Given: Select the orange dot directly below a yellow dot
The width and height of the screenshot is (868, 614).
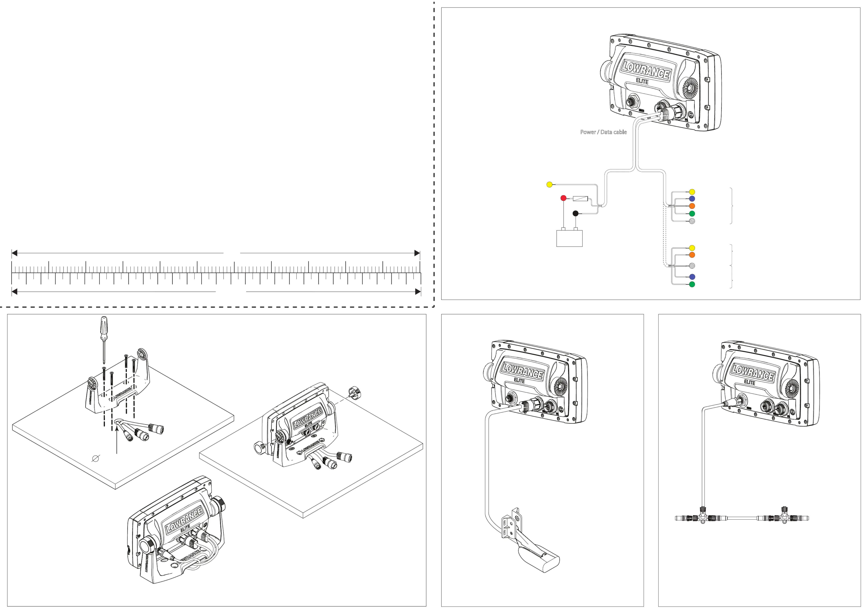Looking at the screenshot, I should 692,255.
